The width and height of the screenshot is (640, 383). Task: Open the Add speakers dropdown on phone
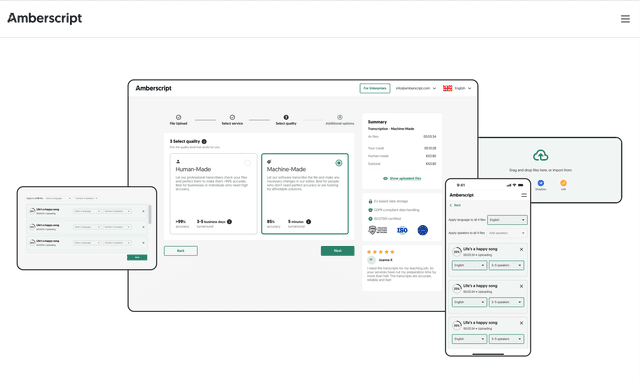coord(507,233)
